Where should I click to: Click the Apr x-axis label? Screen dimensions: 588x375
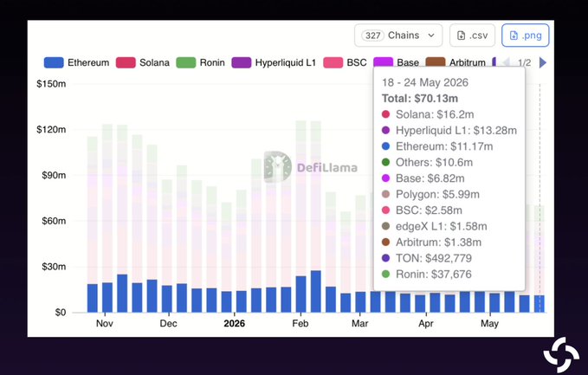(x=425, y=323)
